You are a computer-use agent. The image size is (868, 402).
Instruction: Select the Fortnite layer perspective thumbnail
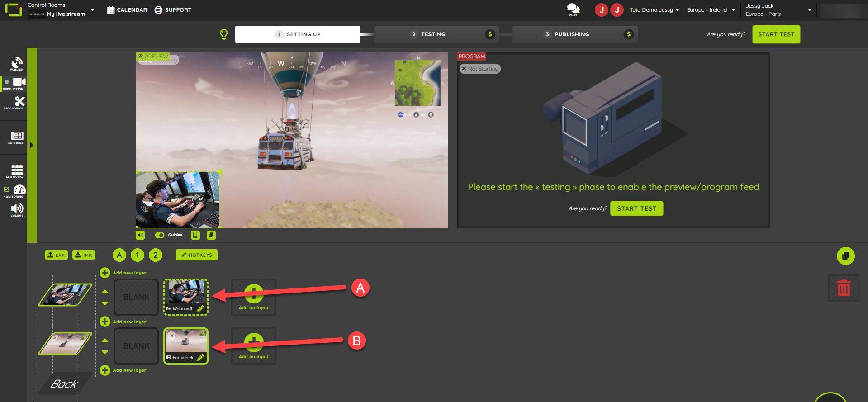pos(65,344)
